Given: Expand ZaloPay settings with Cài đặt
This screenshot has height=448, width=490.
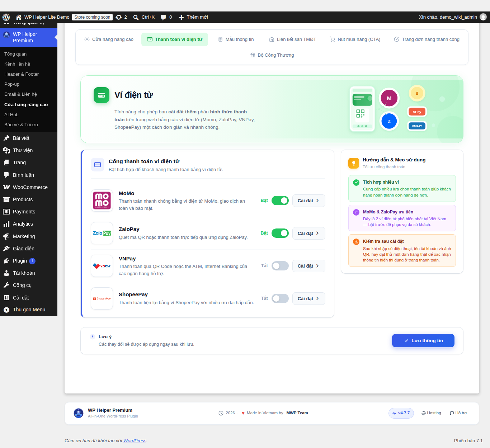Looking at the screenshot, I should (x=309, y=234).
